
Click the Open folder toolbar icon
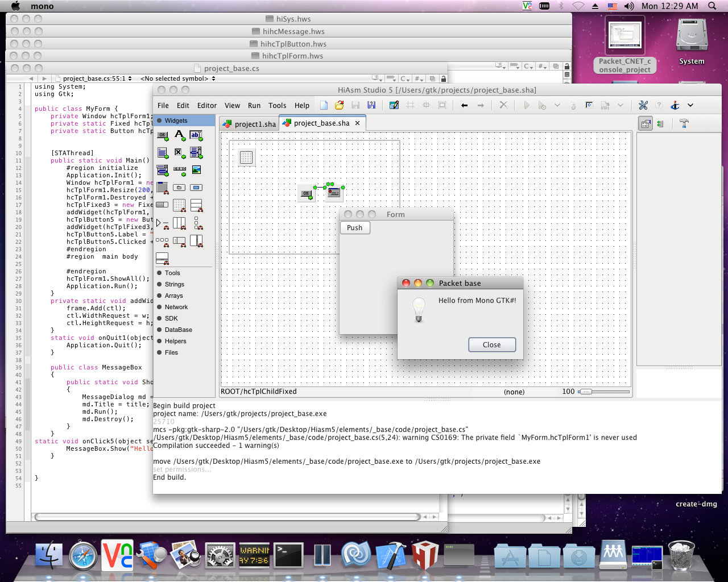[339, 105]
